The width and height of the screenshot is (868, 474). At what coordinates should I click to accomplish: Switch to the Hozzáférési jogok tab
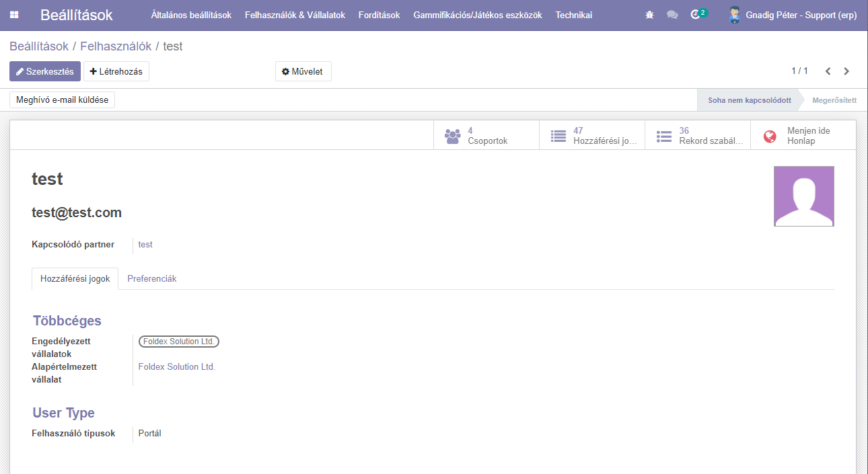click(x=75, y=278)
